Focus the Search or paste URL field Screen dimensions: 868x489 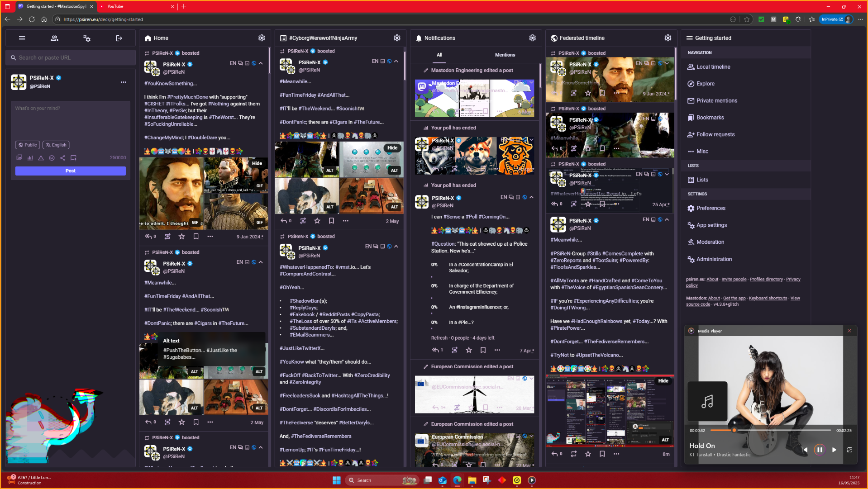click(x=71, y=58)
